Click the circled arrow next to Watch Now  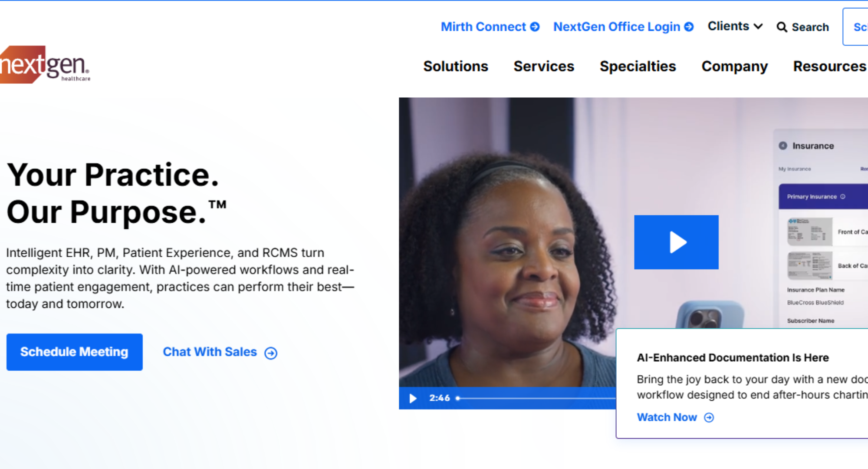tap(709, 418)
